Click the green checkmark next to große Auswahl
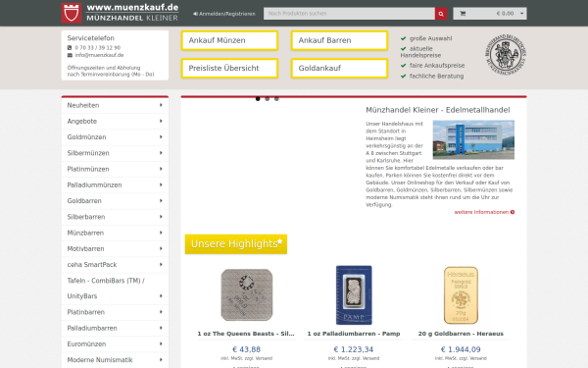Viewport: 588px width, 368px height. coord(404,38)
